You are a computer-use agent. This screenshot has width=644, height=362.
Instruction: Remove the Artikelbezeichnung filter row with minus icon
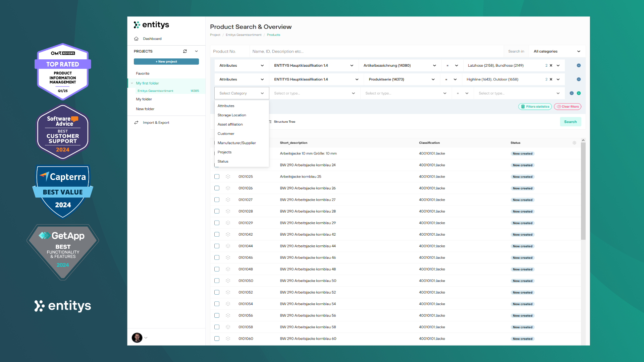579,65
